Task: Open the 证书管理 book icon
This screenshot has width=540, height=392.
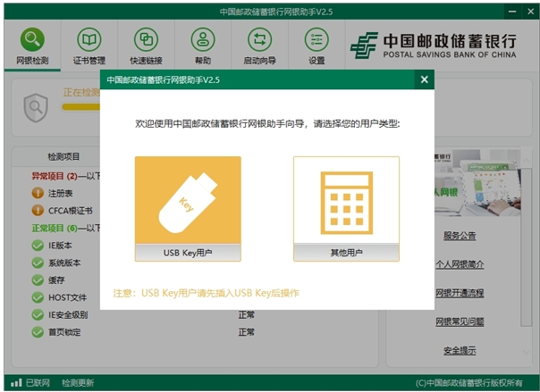Action: (89, 39)
